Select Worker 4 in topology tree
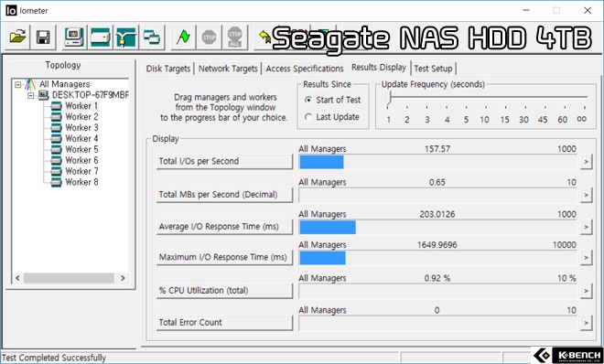The height and width of the screenshot is (364, 604). pos(81,138)
